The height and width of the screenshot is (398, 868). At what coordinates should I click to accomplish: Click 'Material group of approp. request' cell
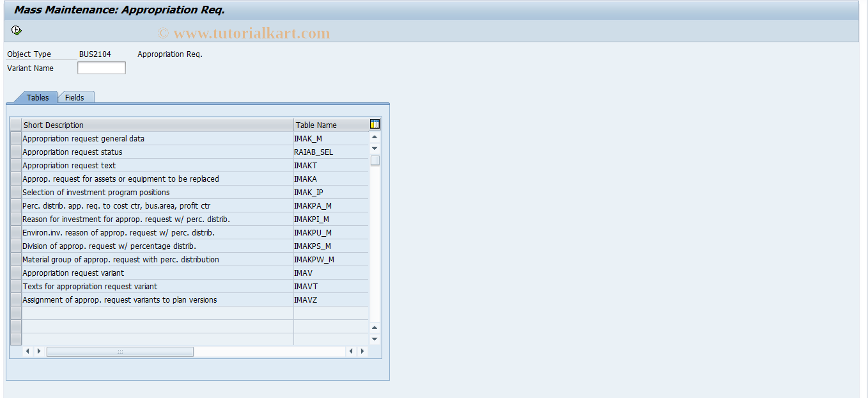158,259
